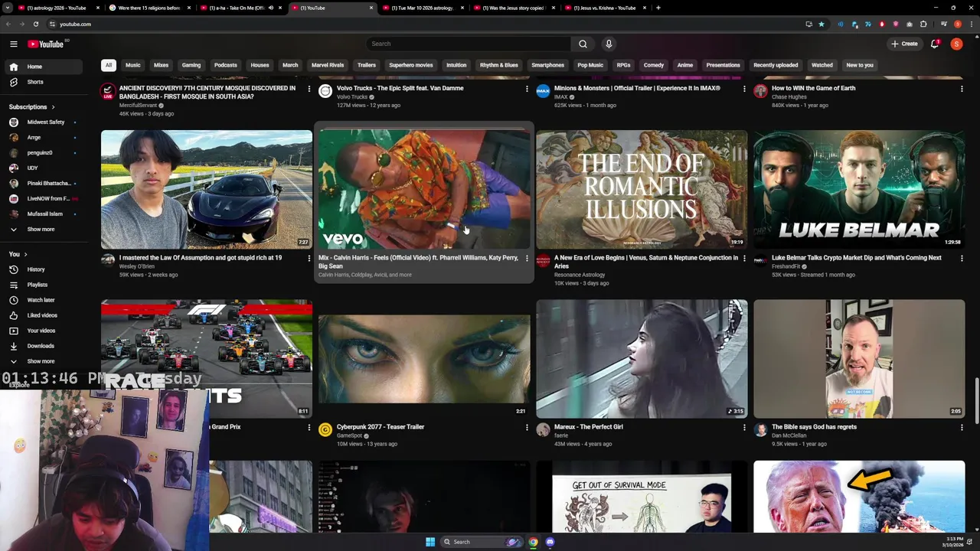
Task: Open more options for Luke Belmar video
Action: (962, 259)
